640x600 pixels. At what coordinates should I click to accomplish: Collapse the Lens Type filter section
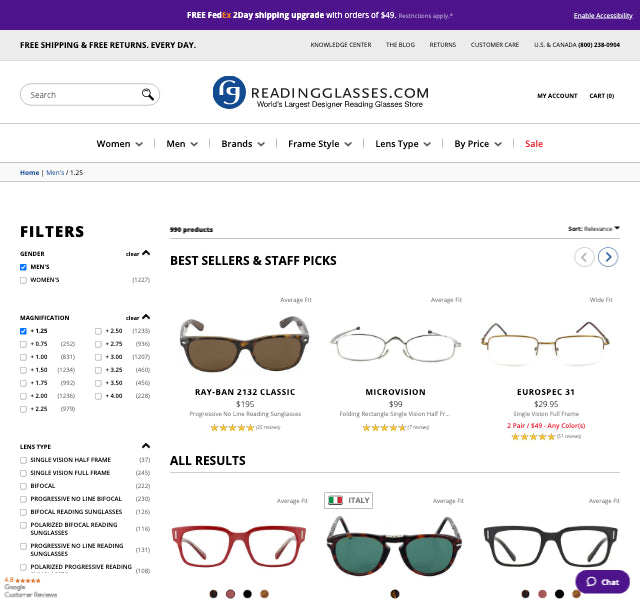pos(146,446)
